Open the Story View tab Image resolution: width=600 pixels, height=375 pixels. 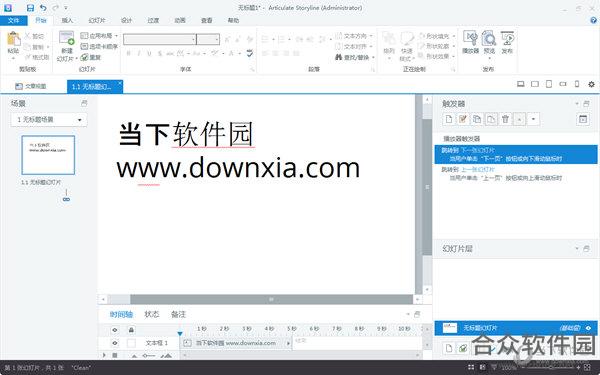coord(31,86)
